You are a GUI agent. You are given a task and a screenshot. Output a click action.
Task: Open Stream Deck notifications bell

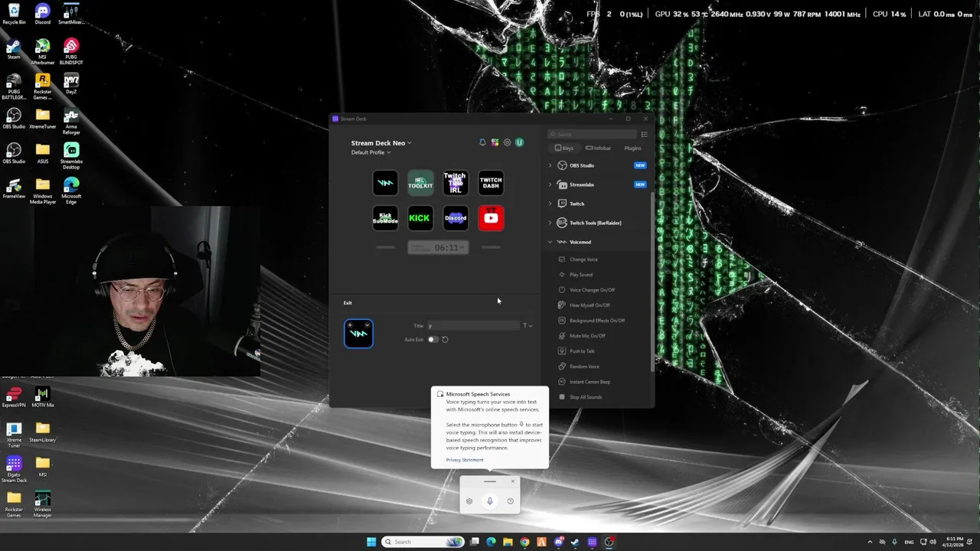point(482,142)
